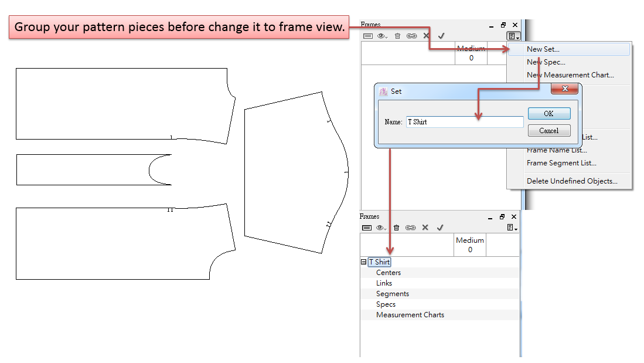
Task: Toggle the eye visibility icon in the lower Frames panel
Action: [381, 228]
